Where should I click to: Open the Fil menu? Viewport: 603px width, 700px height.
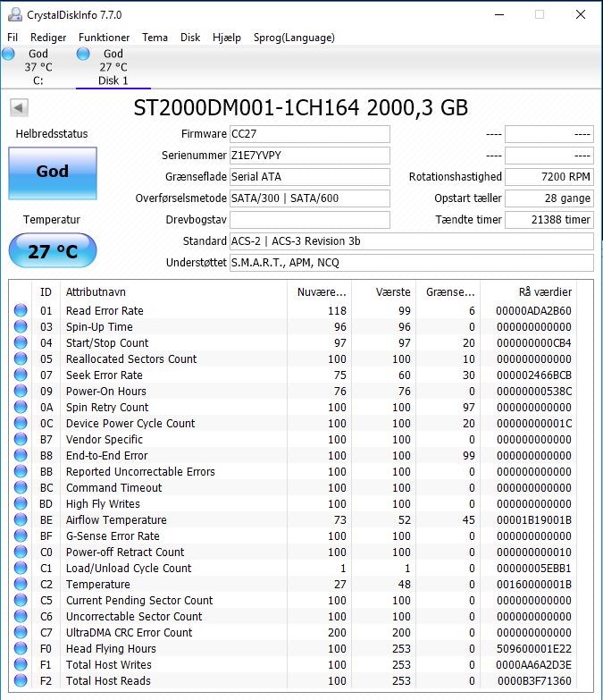pos(13,38)
